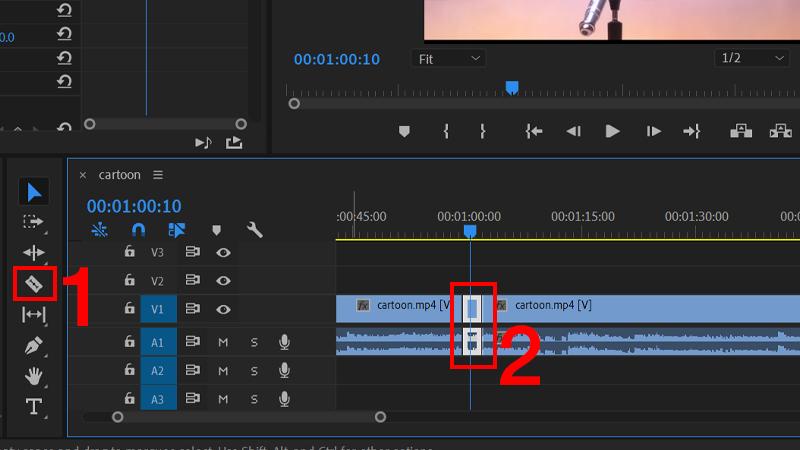
Task: Play the program monitor
Action: (612, 132)
